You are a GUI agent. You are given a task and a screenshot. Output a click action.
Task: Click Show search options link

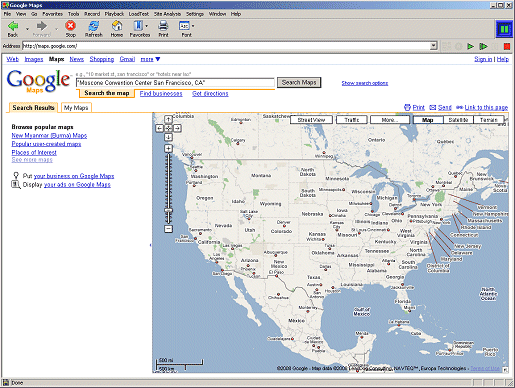click(365, 83)
